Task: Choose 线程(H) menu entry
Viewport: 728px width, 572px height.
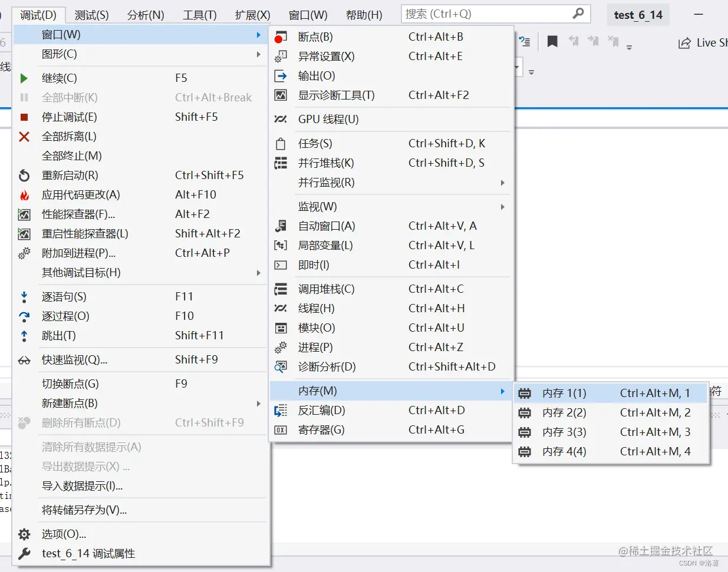Action: (390, 309)
